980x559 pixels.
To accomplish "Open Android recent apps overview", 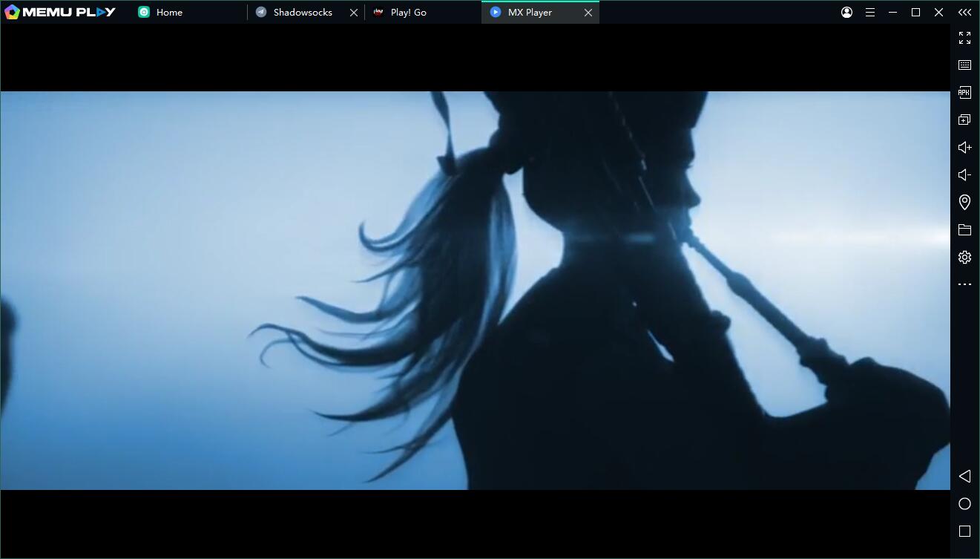I will pos(964,530).
